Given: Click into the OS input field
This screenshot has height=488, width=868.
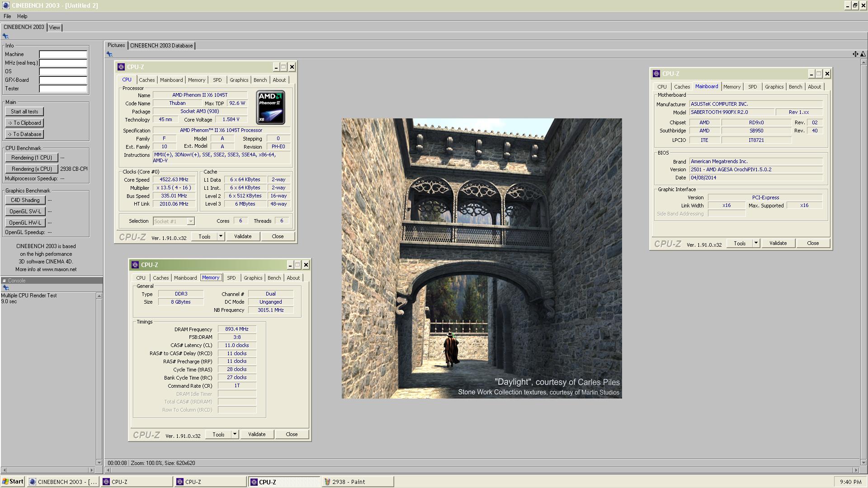Looking at the screenshot, I should pos(63,71).
